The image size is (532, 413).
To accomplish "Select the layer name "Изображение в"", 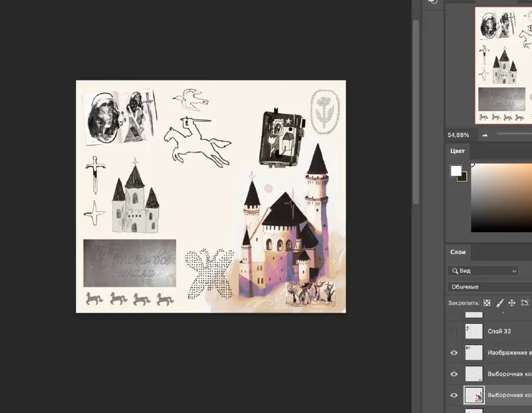I will [x=509, y=352].
